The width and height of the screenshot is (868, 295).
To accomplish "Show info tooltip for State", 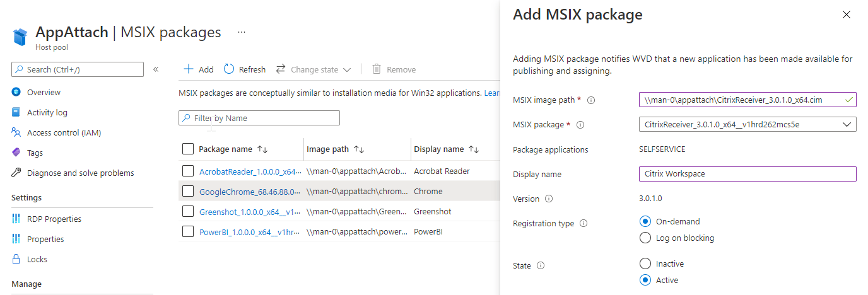I will [x=541, y=266].
